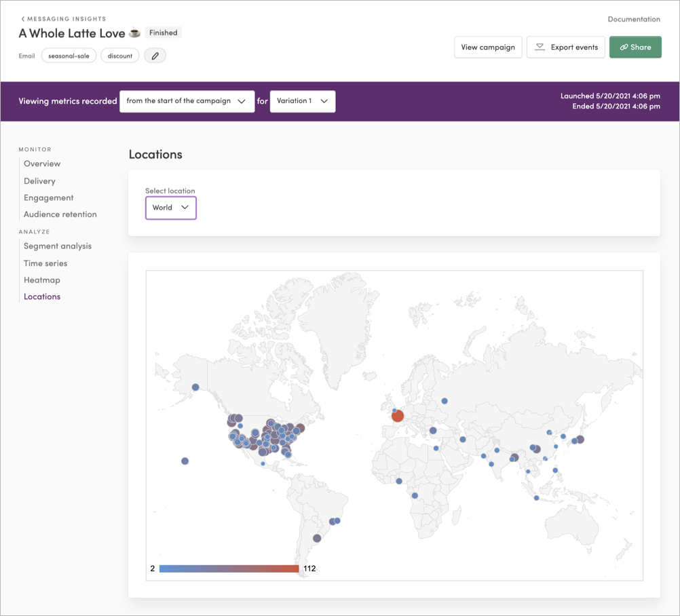680x616 pixels.
Task: Click the pencil icon to edit tags
Action: click(155, 55)
